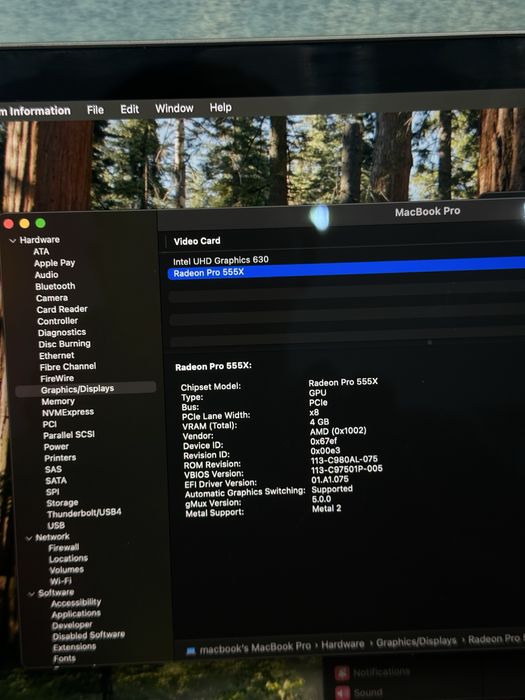Select Thunderbolt/USB4 in the sidebar
Screen dimensions: 525x700
(x=84, y=513)
